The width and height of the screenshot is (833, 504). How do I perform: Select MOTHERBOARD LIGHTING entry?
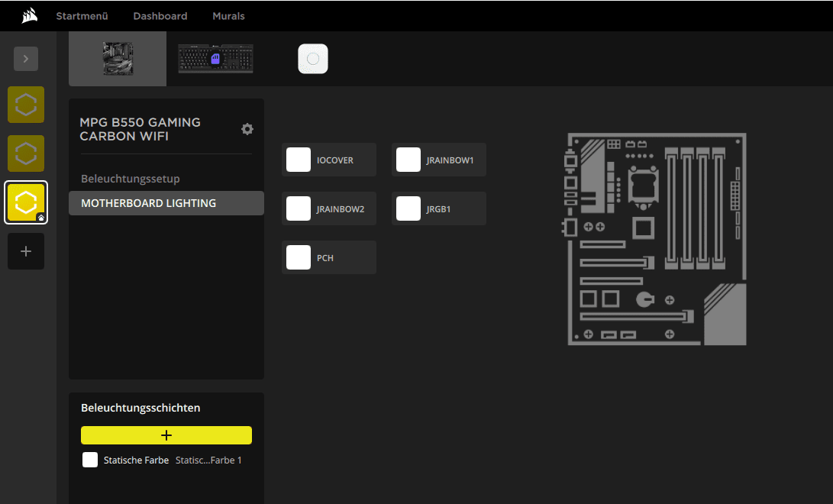click(x=166, y=203)
